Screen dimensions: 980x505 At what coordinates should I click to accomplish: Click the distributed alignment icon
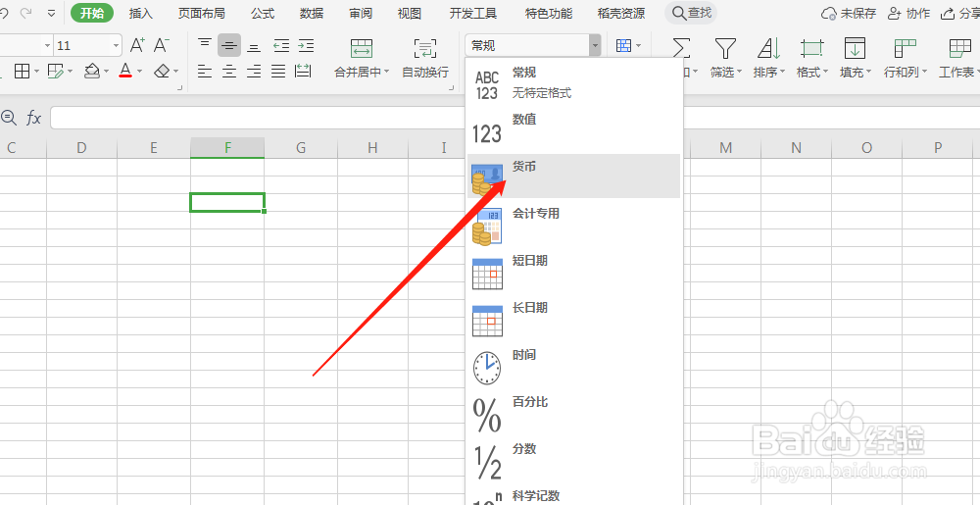coord(303,72)
